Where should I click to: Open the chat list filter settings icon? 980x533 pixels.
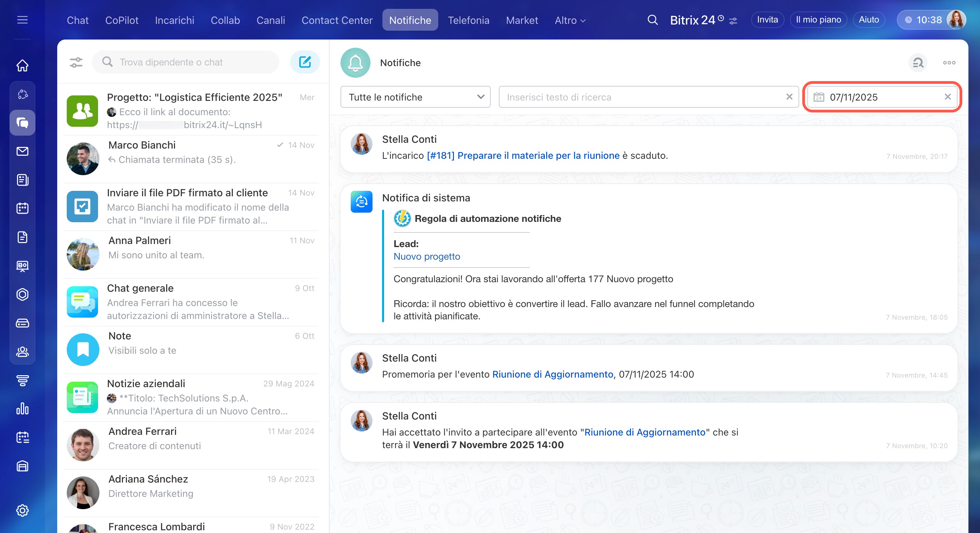[76, 62]
